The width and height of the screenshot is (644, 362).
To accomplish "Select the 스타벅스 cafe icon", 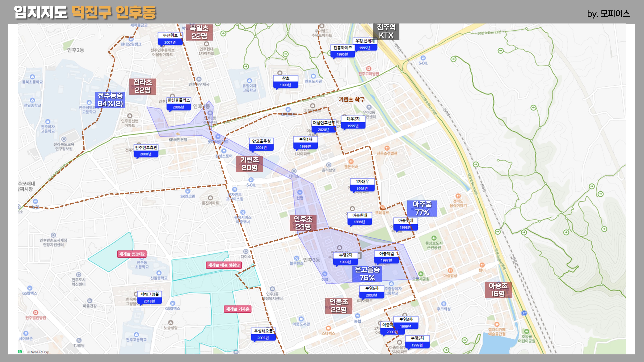I will tap(328, 328).
